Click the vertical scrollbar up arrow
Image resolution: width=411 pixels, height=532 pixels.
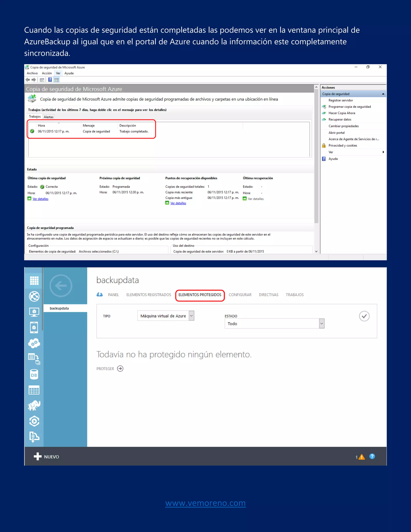coord(316,87)
